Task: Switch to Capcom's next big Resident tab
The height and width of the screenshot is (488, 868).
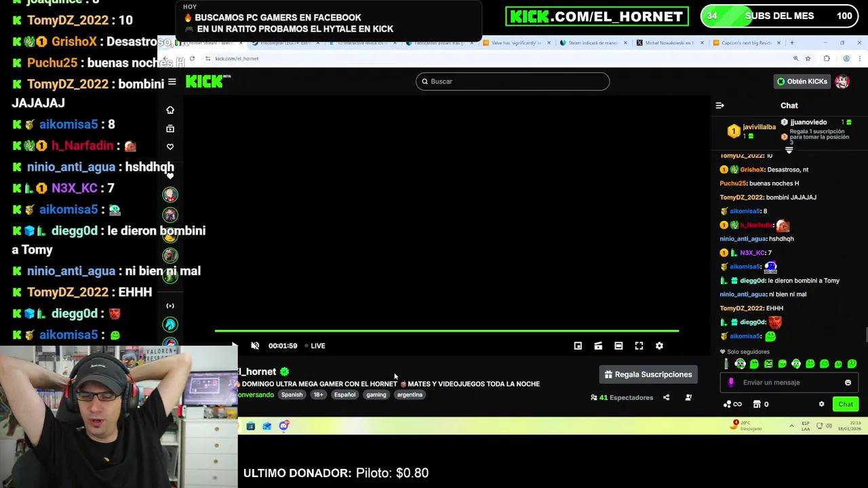Action: click(x=747, y=43)
